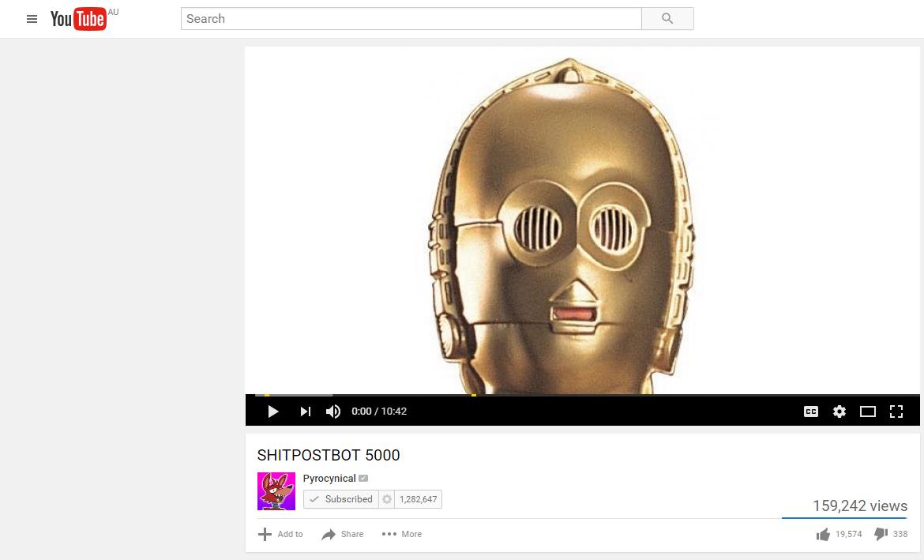Viewport: 924px width, 560px height.
Task: Click the search magnifier button
Action: coord(667,19)
